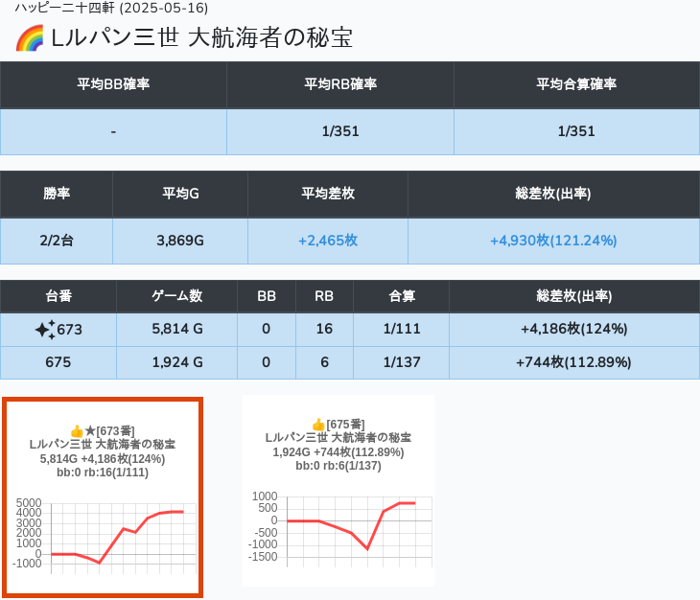Sort by 台番 column header
700x600 pixels.
[58, 296]
